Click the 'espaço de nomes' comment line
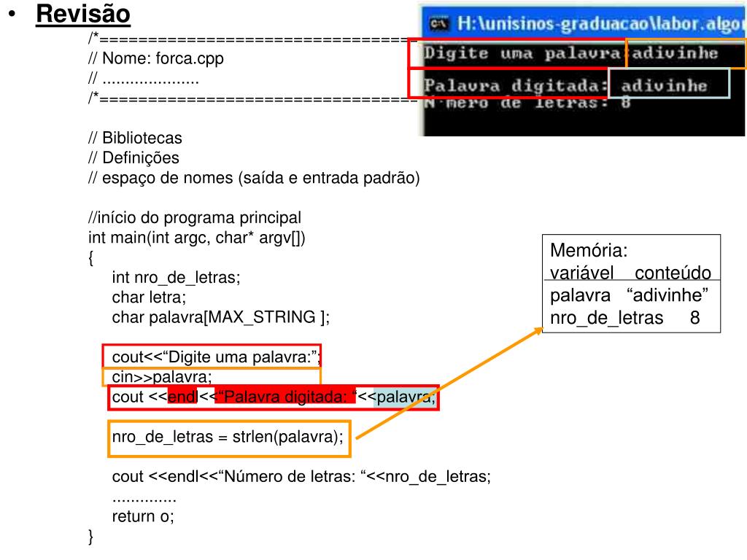 (x=254, y=178)
